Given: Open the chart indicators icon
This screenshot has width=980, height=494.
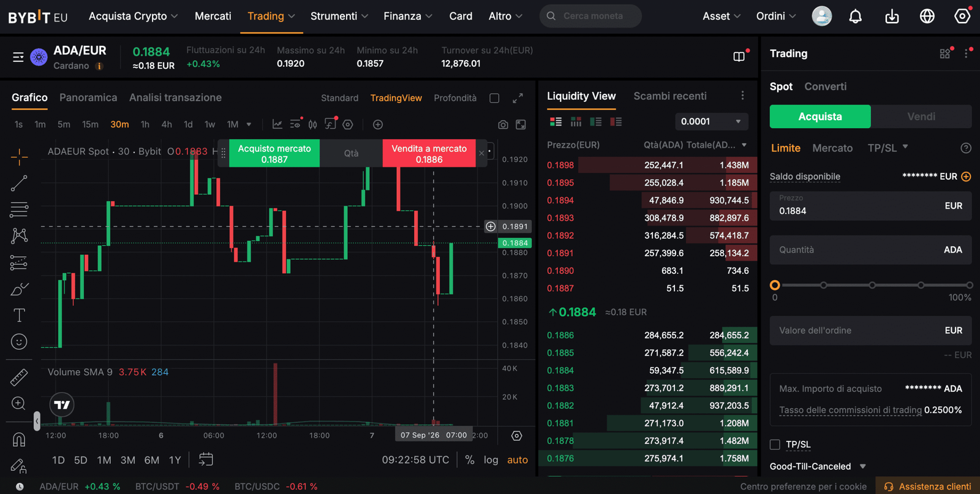Looking at the screenshot, I should tap(277, 124).
